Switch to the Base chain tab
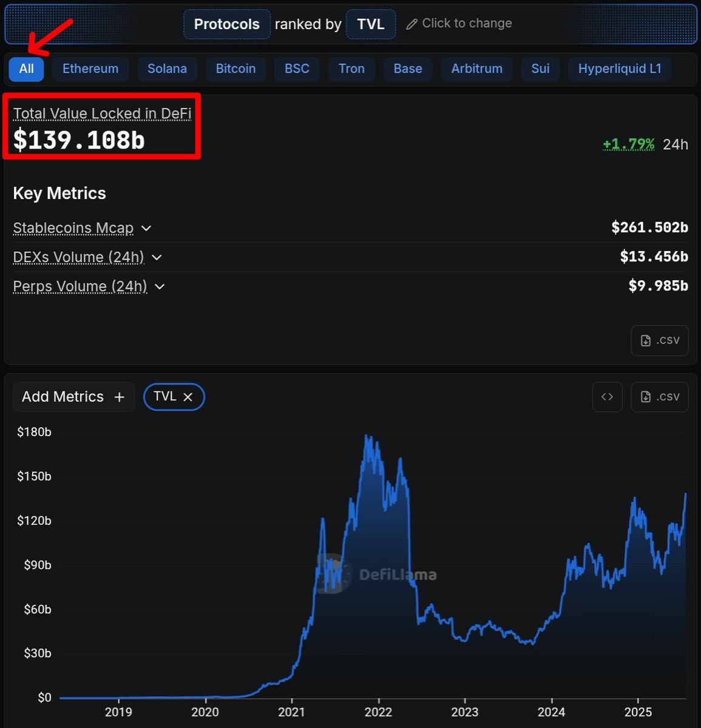 tap(408, 69)
